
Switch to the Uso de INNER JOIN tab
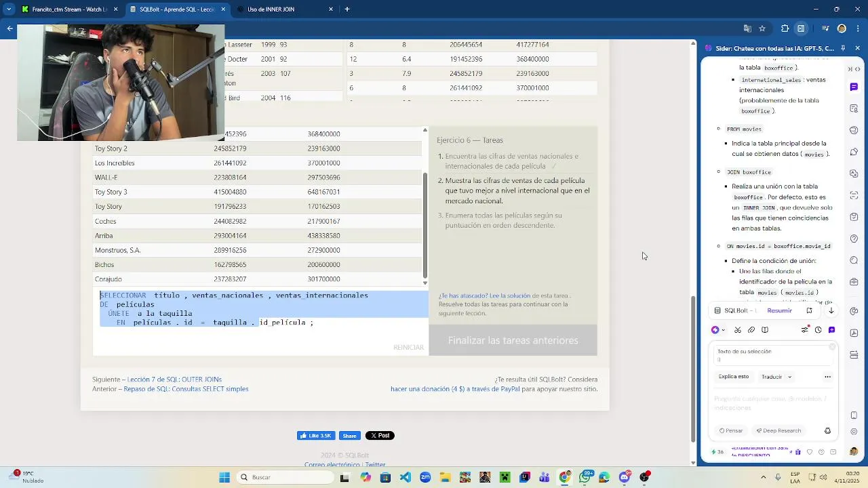(x=284, y=9)
